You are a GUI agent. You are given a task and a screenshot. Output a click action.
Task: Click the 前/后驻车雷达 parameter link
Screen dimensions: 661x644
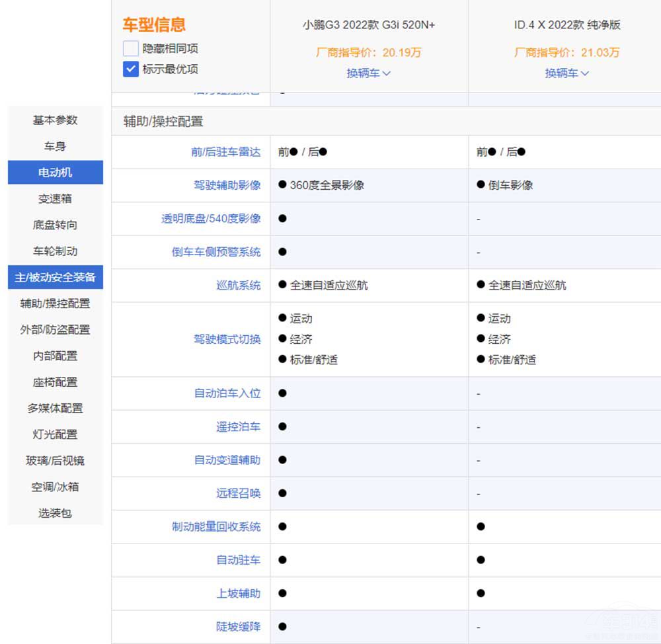[x=225, y=152]
